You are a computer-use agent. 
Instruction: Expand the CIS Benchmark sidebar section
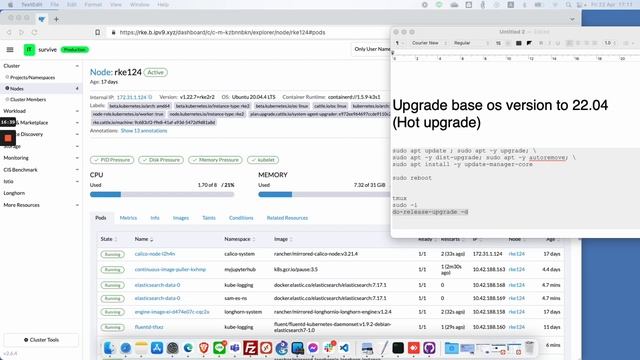pos(77,170)
